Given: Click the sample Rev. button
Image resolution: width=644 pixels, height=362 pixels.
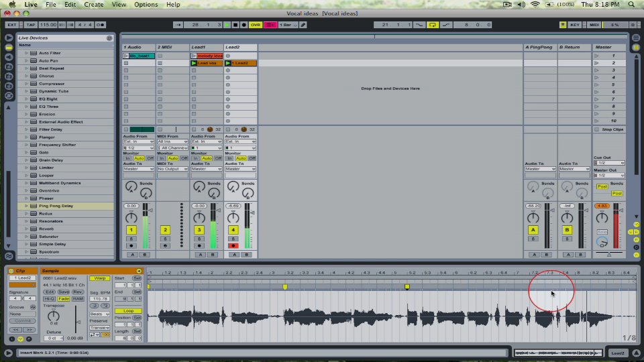Looking at the screenshot, I should pos(78,292).
